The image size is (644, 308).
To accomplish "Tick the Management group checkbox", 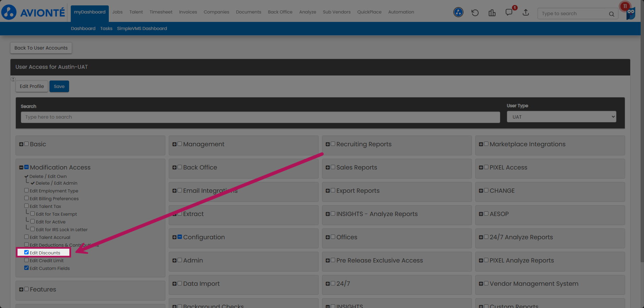I will [180, 144].
